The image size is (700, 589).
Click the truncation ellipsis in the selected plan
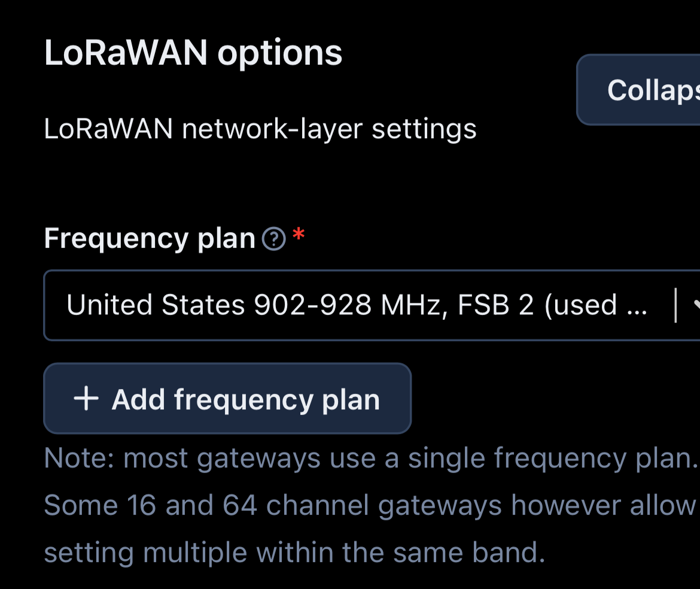click(x=635, y=309)
